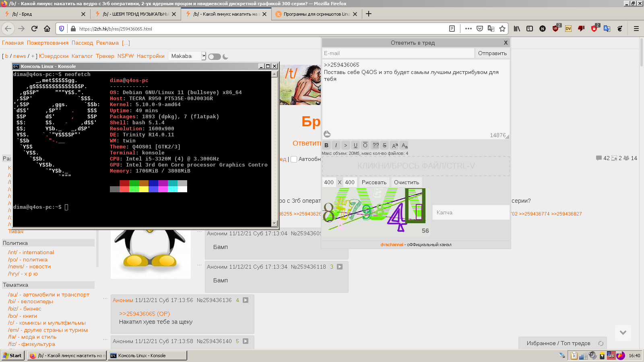
Task: Close the reply form panel
Action: [506, 43]
